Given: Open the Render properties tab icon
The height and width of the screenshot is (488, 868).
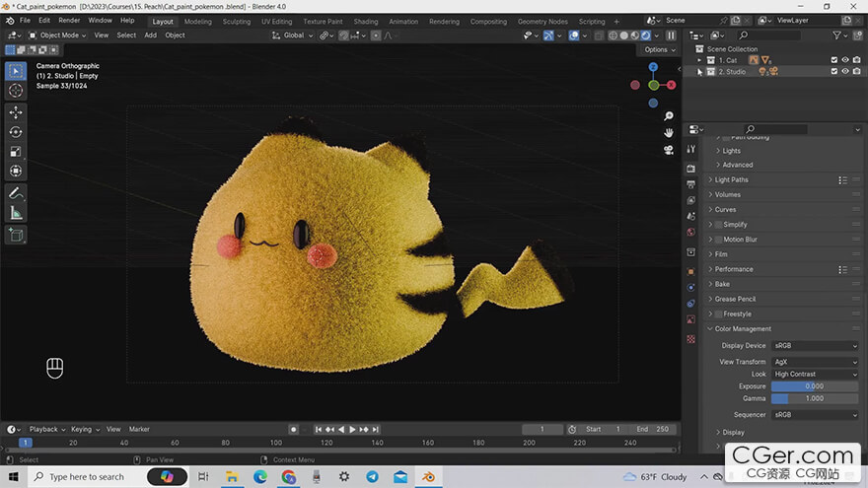Looking at the screenshot, I should point(690,169).
